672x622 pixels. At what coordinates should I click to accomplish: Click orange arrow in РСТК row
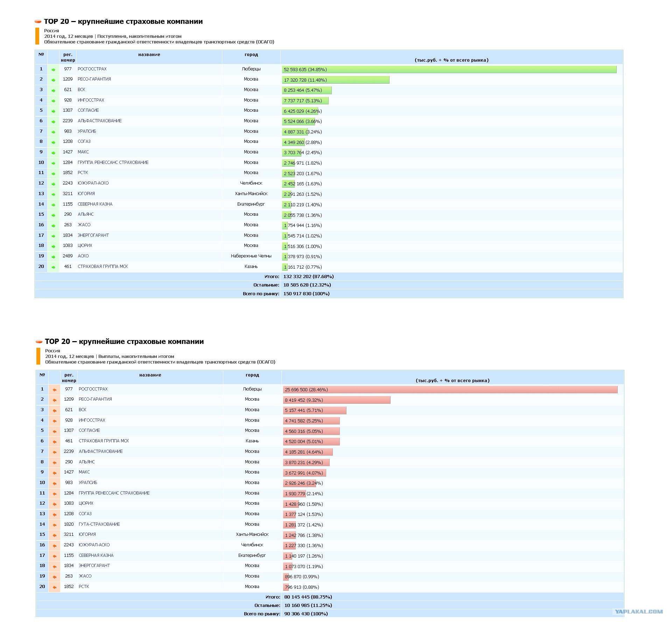55,587
